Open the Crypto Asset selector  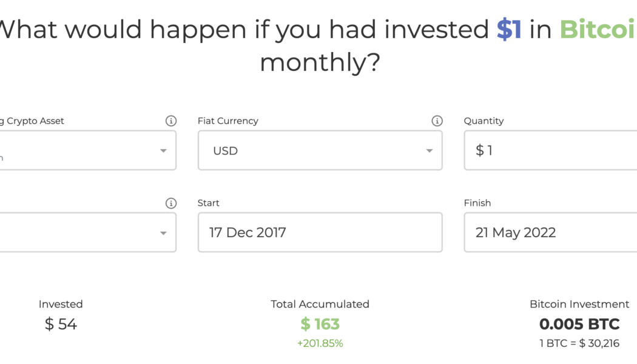tap(85, 150)
